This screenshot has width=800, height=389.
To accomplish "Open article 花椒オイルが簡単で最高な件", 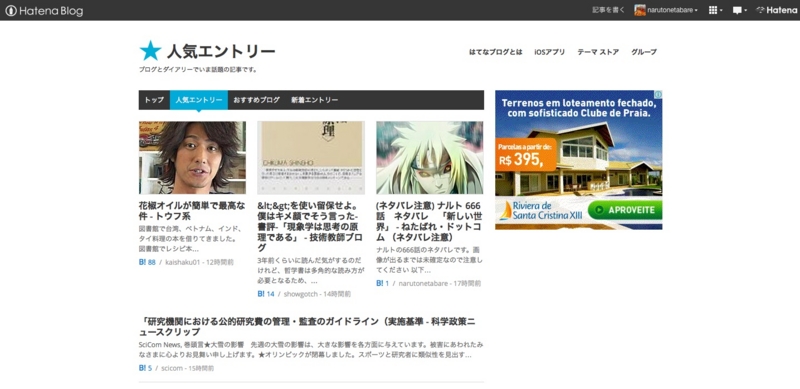I will pos(192,211).
